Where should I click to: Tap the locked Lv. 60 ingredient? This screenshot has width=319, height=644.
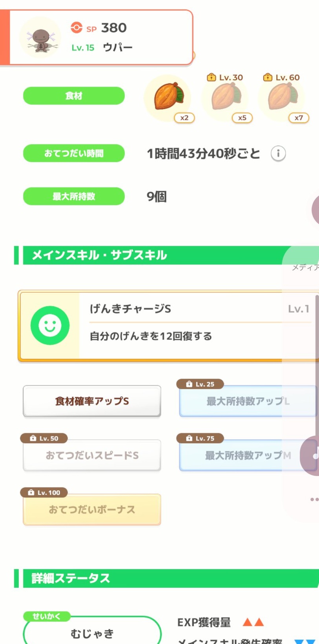coord(282,97)
